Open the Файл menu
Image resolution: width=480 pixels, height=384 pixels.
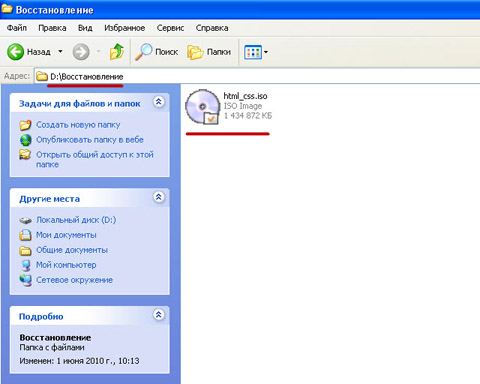point(17,28)
